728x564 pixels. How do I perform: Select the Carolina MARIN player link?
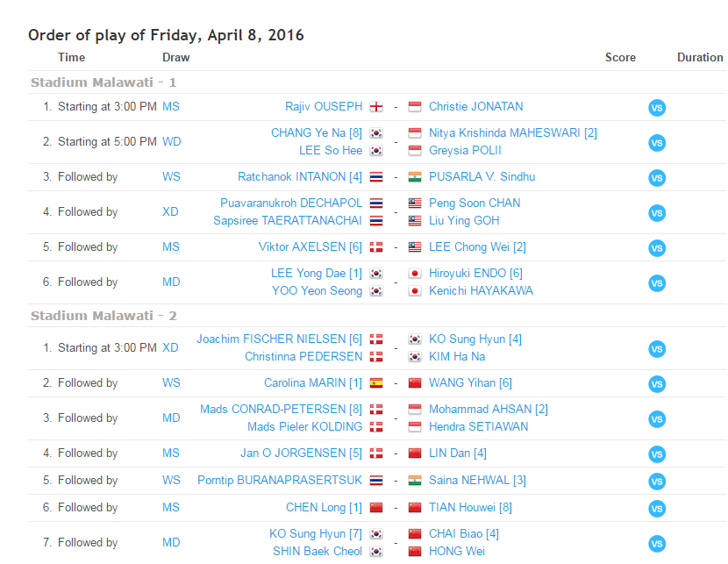(313, 383)
